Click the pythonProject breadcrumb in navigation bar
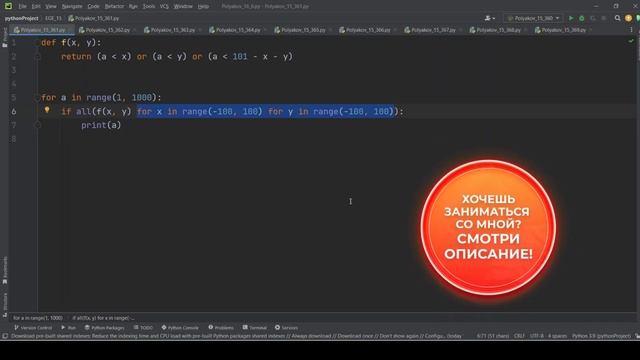The width and height of the screenshot is (640, 360). pyautogui.click(x=22, y=18)
